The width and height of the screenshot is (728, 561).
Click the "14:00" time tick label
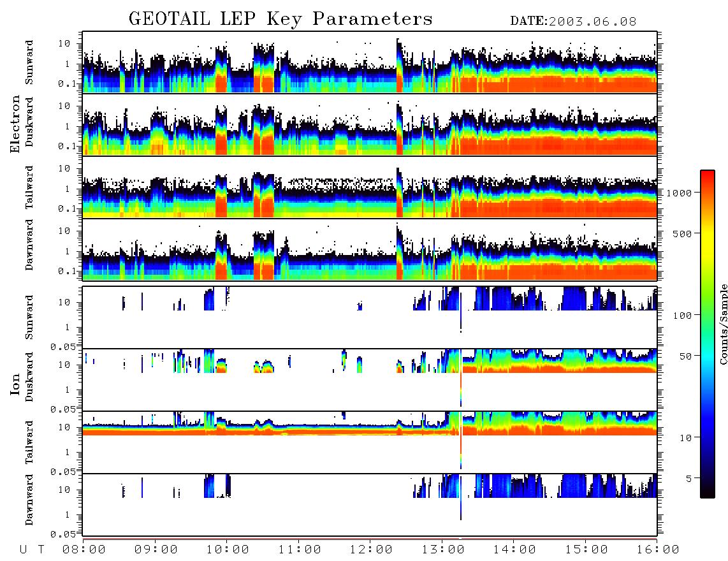click(514, 550)
